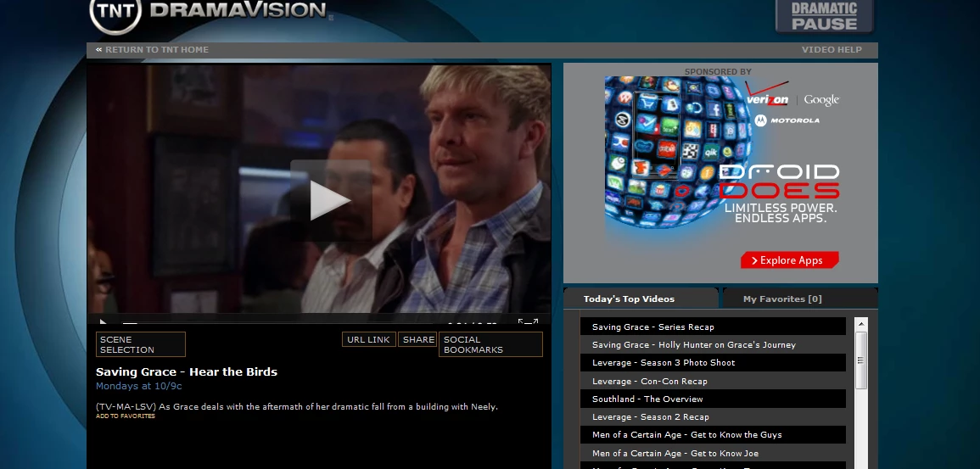Click the large play button overlay on video
The height and width of the screenshot is (469, 980).
tap(331, 200)
